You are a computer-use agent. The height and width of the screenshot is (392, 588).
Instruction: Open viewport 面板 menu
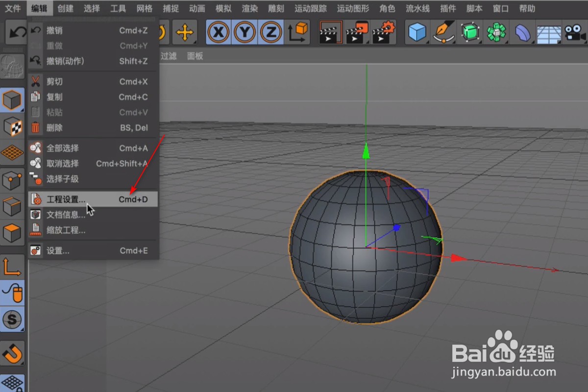click(x=195, y=56)
